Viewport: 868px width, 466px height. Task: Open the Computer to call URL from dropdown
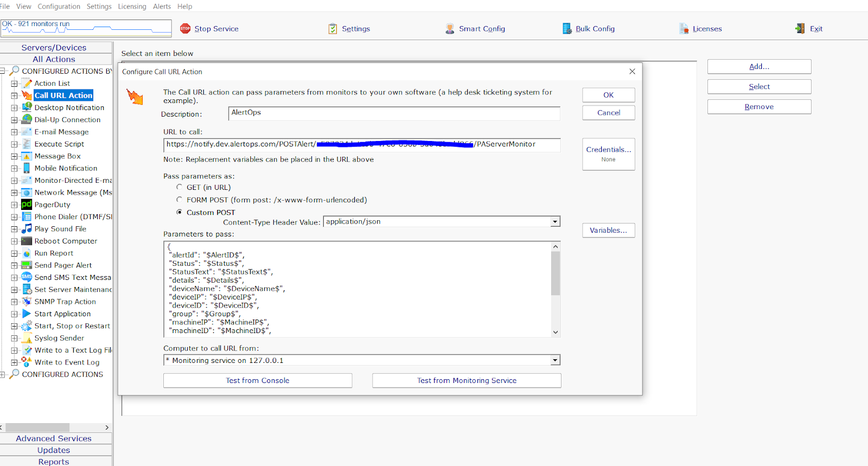[555, 360]
